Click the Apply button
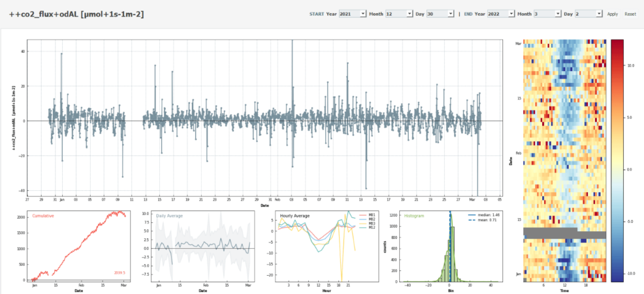 pos(613,14)
